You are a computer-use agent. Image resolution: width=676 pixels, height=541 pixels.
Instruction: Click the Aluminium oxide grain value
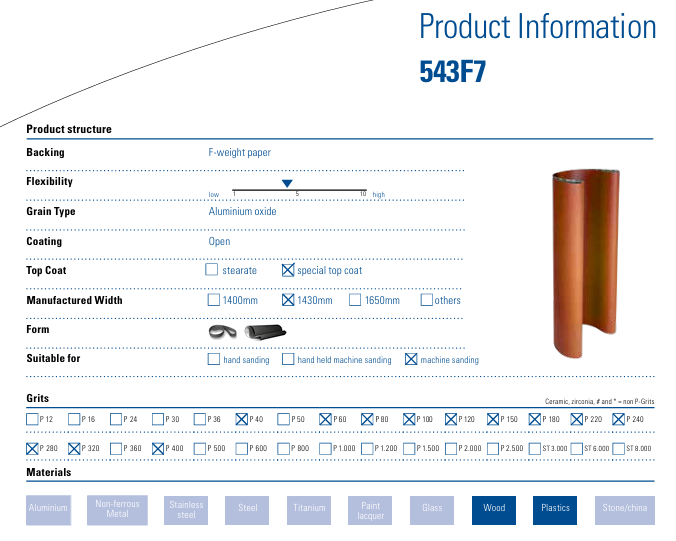tap(242, 211)
